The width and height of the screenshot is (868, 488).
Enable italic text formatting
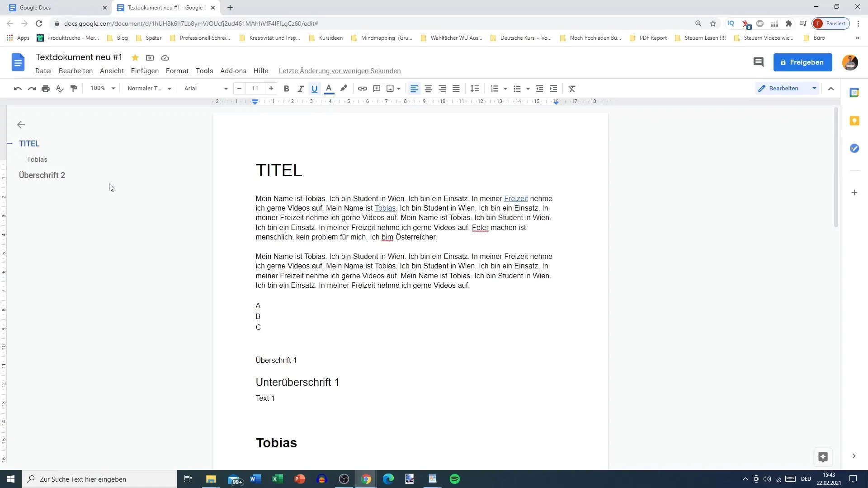301,88
